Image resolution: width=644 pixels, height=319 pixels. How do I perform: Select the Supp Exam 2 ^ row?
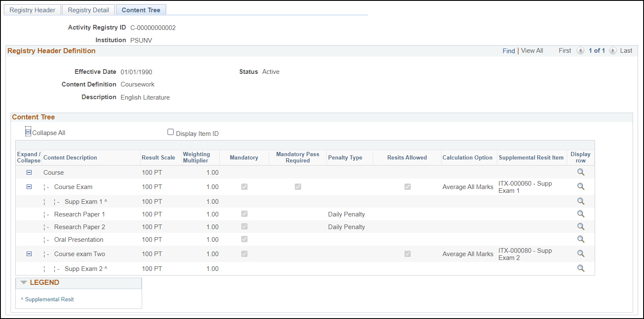pyautogui.click(x=305, y=268)
